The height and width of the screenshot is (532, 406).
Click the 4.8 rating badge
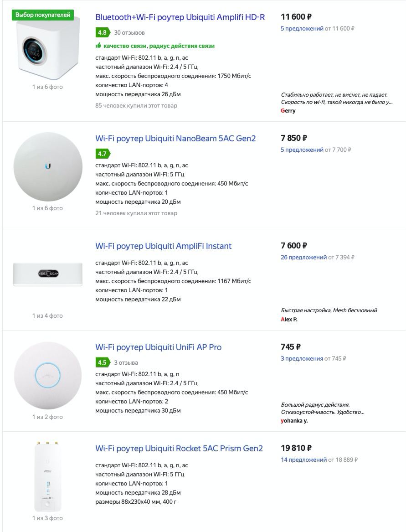coord(102,33)
